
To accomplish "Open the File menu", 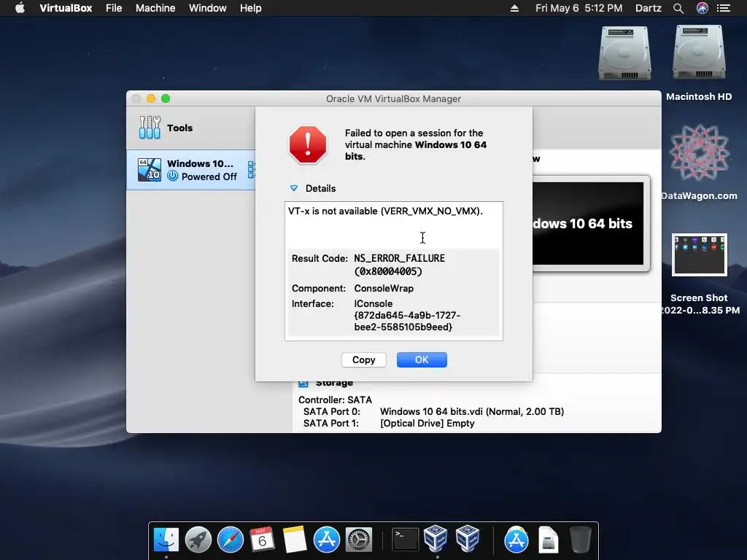I will click(x=114, y=8).
